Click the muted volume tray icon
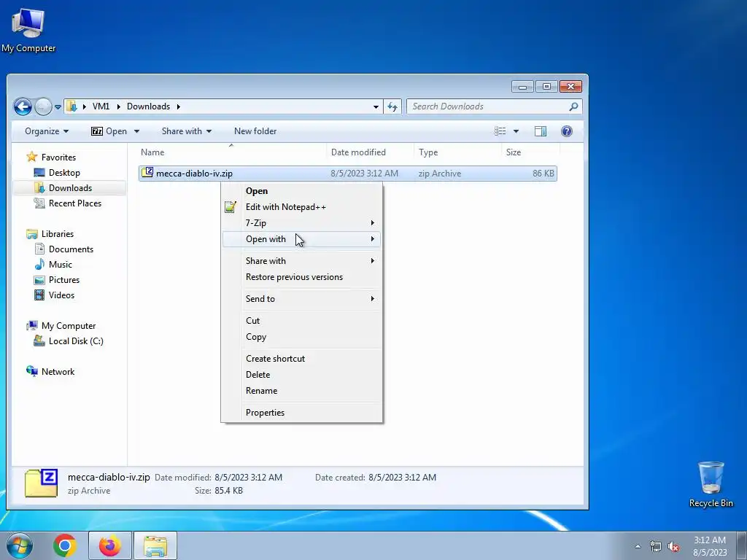 [x=673, y=547]
